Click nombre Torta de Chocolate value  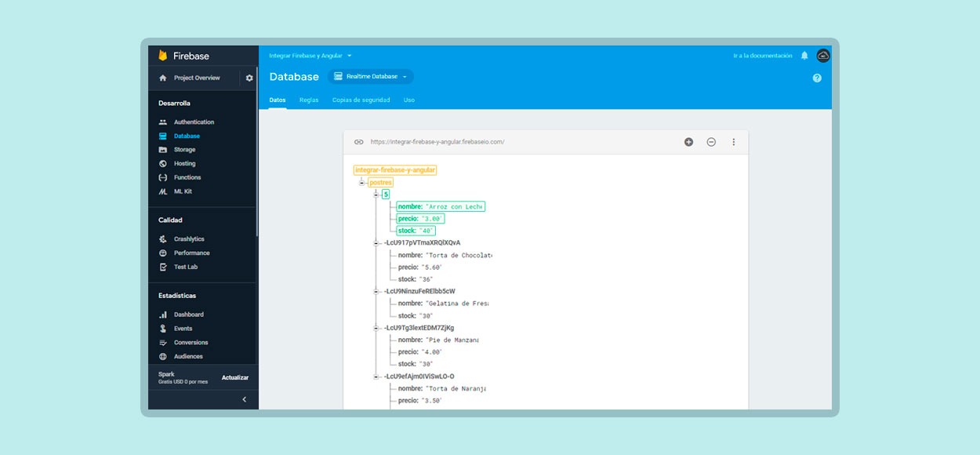click(458, 255)
